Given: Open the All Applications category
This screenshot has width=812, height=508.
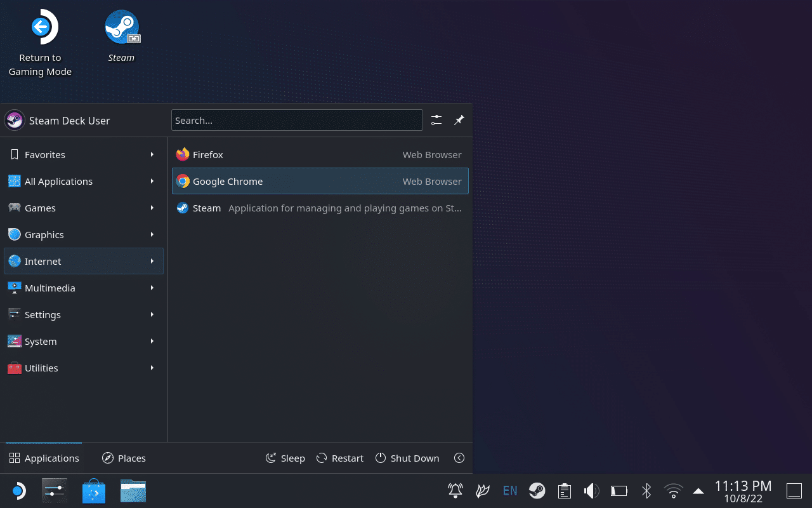Looking at the screenshot, I should click(x=84, y=181).
